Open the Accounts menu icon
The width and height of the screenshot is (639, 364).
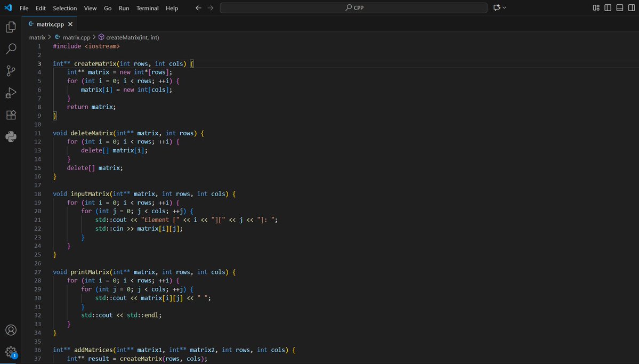[x=11, y=330]
